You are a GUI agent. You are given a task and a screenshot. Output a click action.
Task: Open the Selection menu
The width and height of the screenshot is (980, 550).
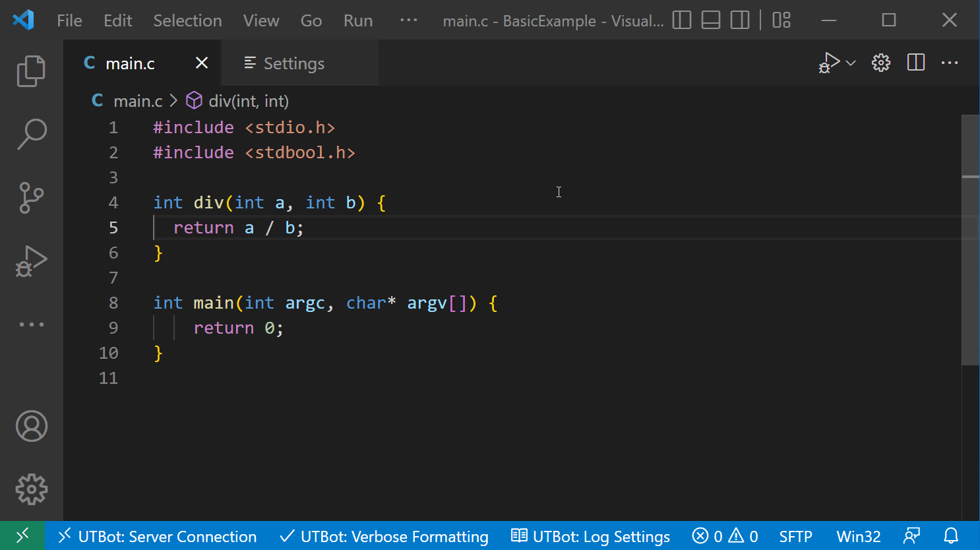187,20
